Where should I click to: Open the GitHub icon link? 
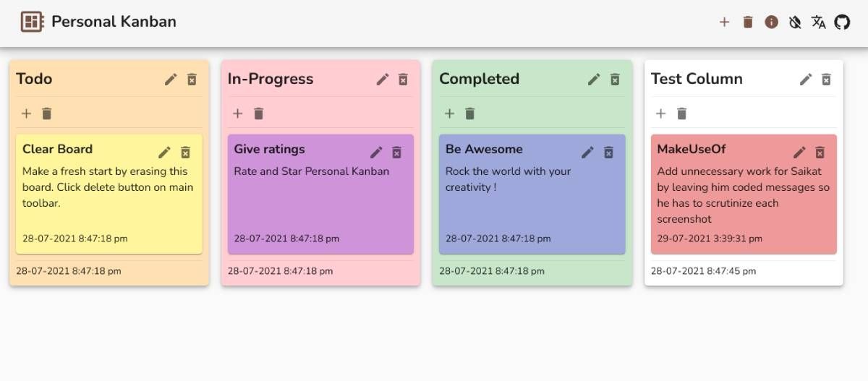(x=842, y=22)
